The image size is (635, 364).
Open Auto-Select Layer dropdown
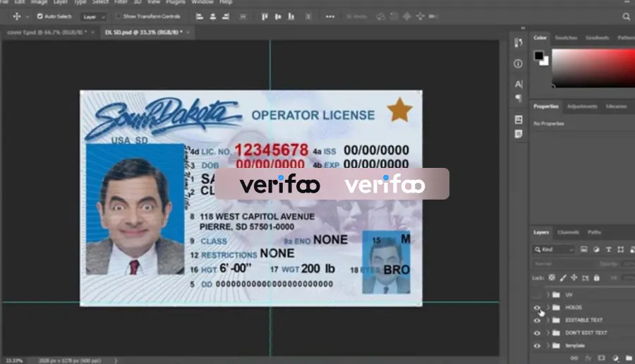pos(94,17)
